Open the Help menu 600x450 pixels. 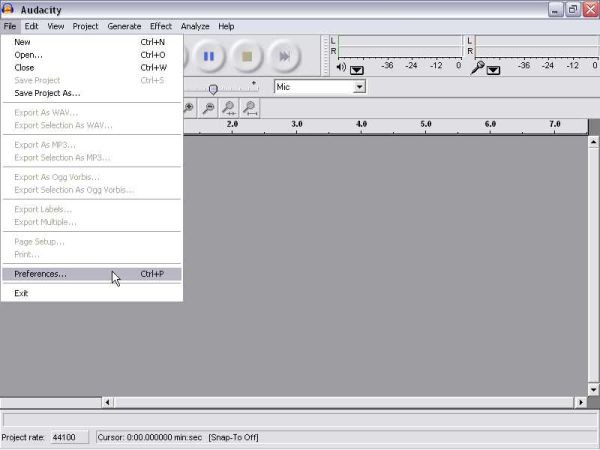coord(226,26)
